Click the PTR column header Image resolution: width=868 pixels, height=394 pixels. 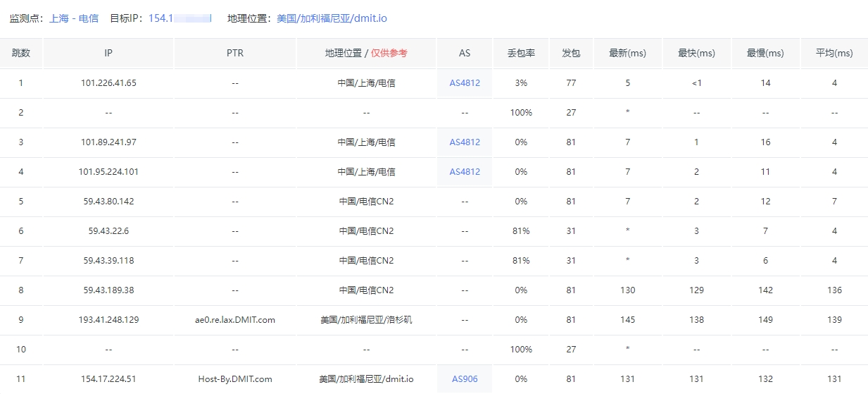235,54
